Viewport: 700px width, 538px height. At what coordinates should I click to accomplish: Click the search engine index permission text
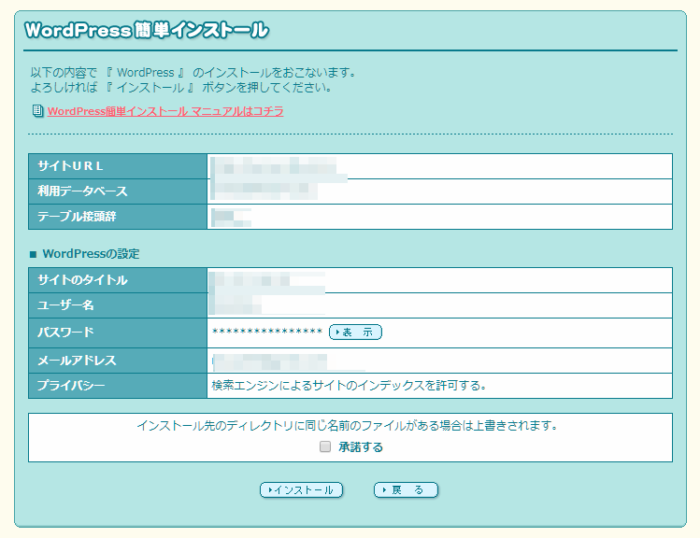(348, 385)
